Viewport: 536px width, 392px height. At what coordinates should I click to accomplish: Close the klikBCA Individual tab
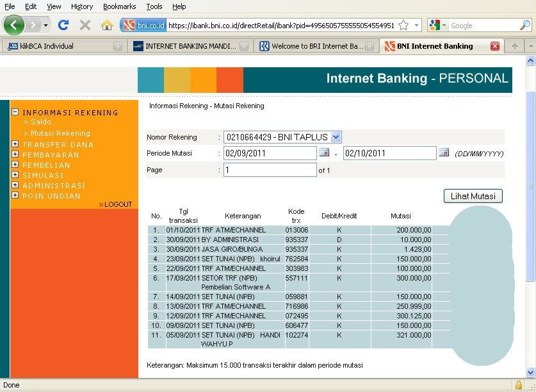118,46
